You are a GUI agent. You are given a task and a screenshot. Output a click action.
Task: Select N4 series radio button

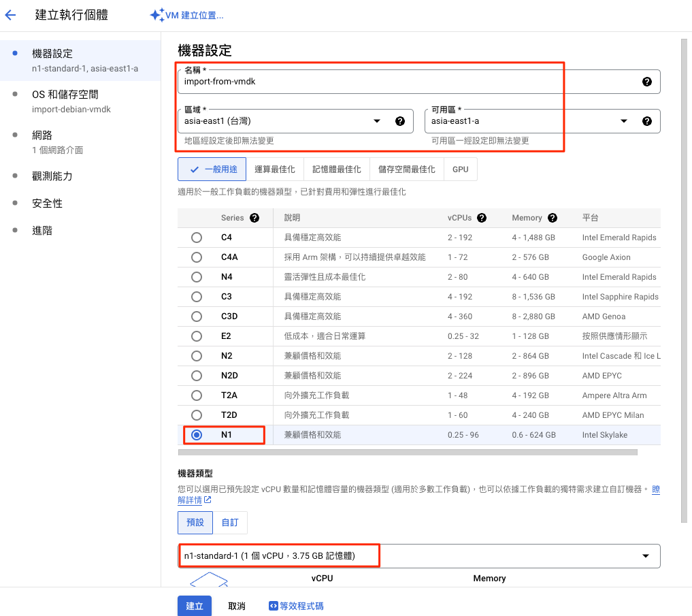click(197, 277)
